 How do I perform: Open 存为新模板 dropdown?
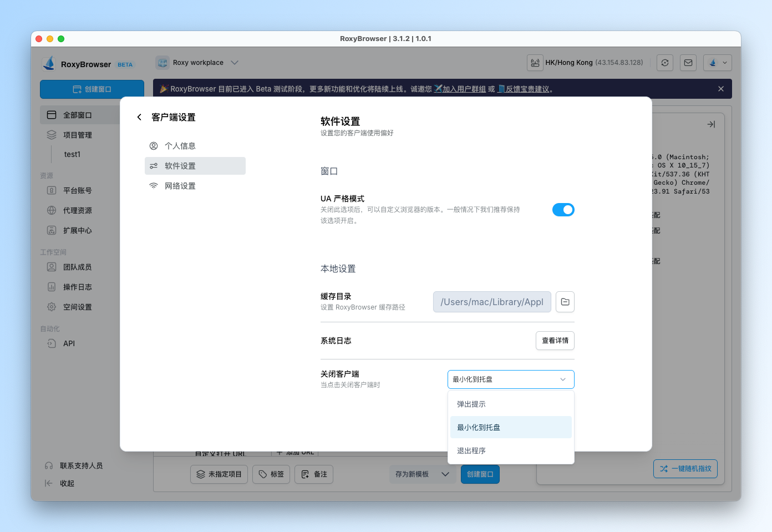pyautogui.click(x=422, y=474)
